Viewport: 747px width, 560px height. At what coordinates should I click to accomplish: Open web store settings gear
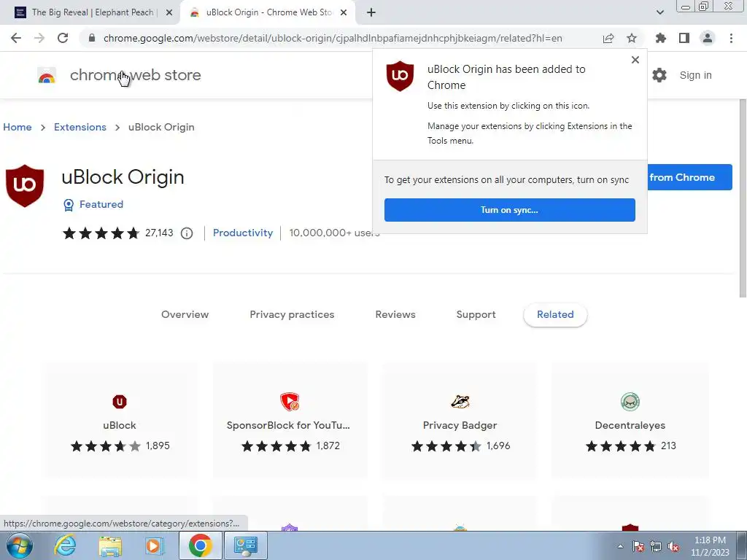coord(659,75)
